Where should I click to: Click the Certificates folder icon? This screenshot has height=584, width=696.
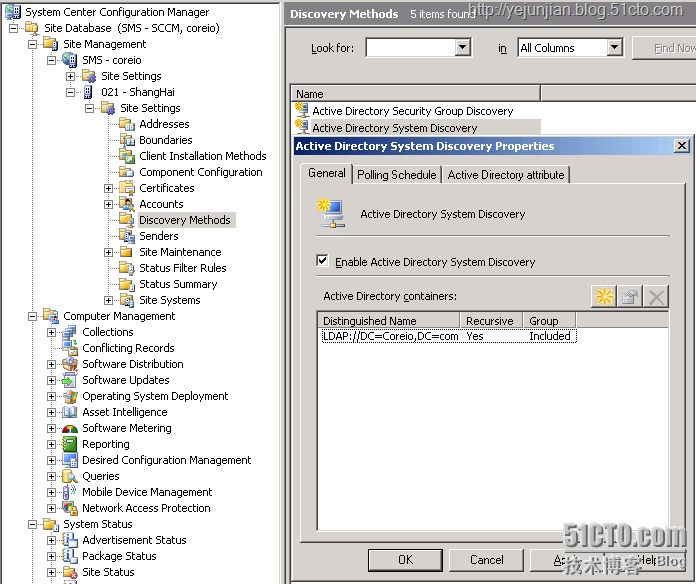click(x=127, y=188)
